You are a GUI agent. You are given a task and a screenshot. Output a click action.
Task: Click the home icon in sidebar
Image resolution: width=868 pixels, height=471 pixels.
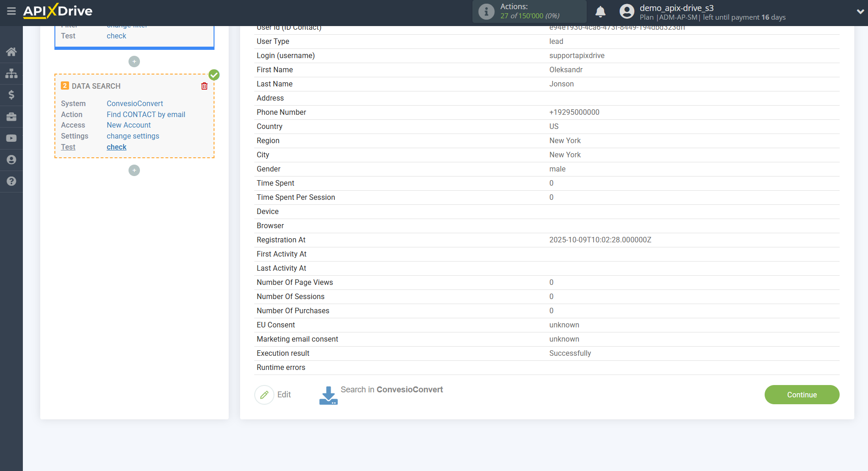(x=11, y=52)
